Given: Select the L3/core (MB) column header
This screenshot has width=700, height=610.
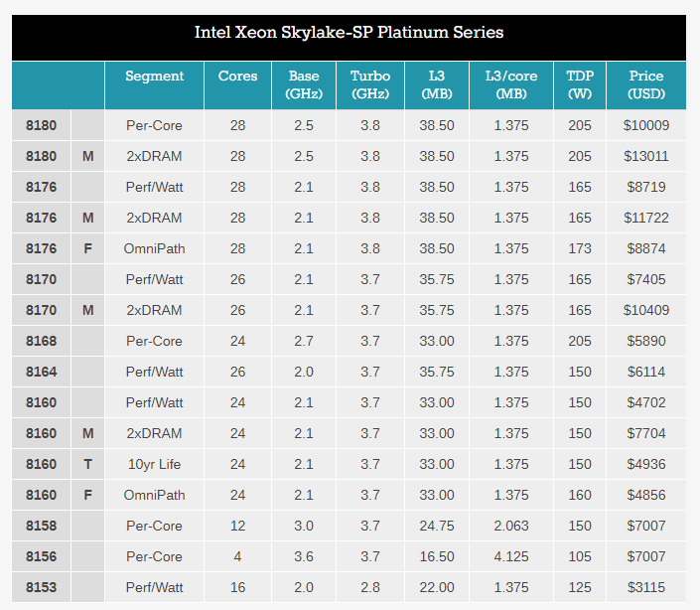Looking at the screenshot, I should click(x=511, y=85).
